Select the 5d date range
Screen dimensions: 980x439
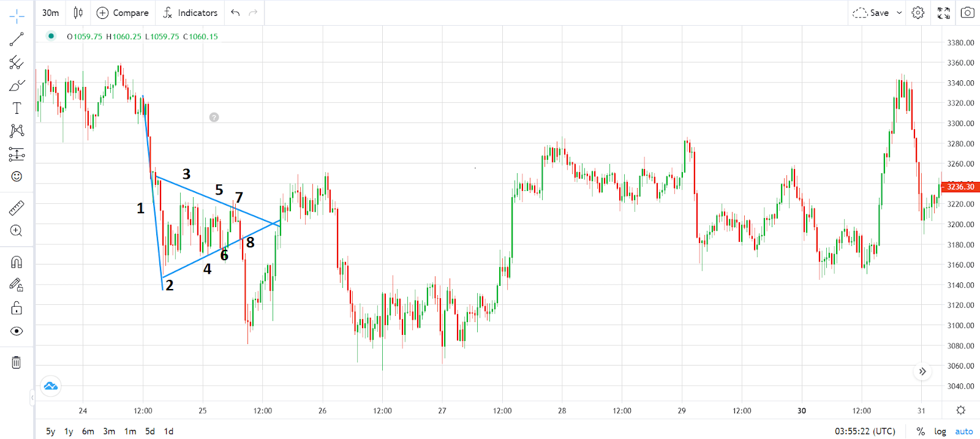(150, 432)
